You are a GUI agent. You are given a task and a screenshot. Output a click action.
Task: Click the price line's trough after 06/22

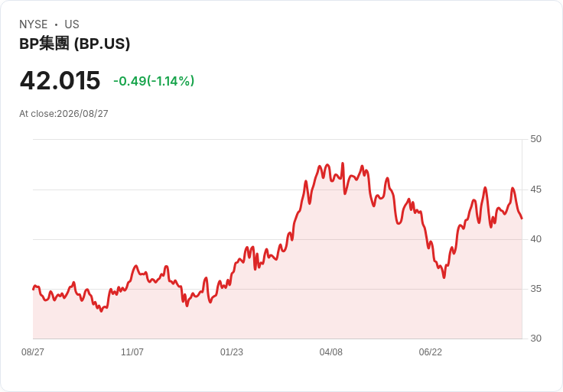coord(444,277)
